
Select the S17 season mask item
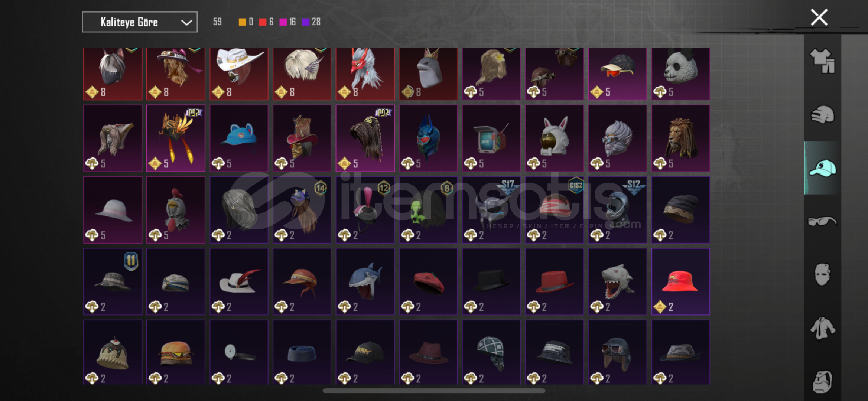point(491,210)
